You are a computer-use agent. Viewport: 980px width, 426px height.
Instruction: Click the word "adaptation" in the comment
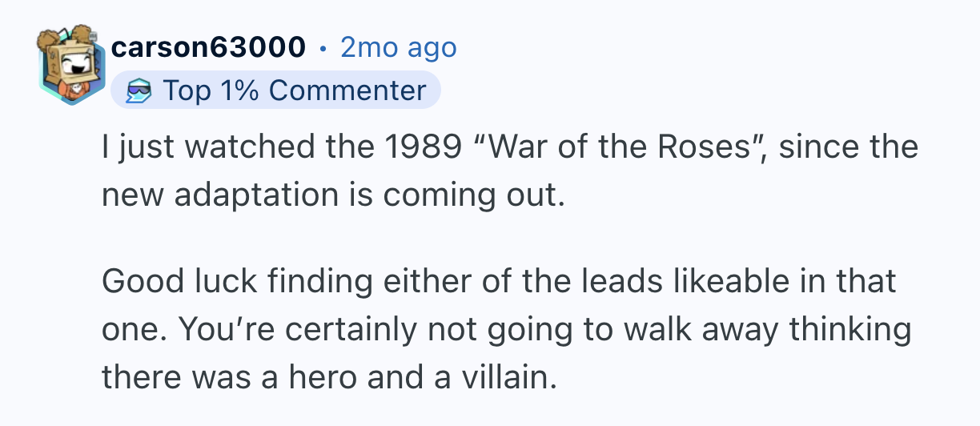tap(255, 195)
